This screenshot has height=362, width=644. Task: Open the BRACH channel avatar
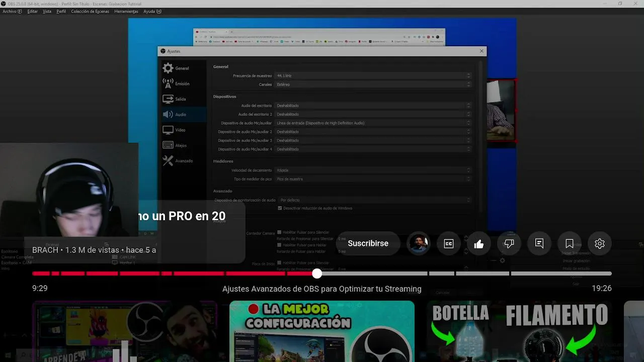[419, 243]
